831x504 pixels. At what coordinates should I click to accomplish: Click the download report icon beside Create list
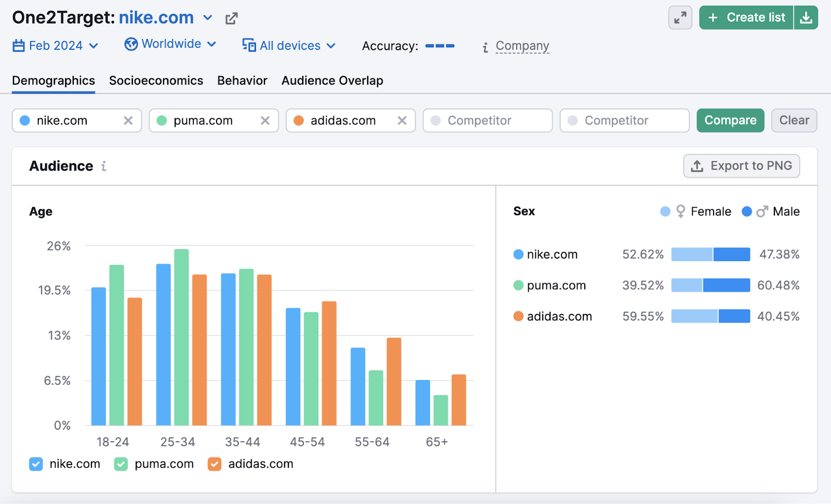tap(806, 17)
